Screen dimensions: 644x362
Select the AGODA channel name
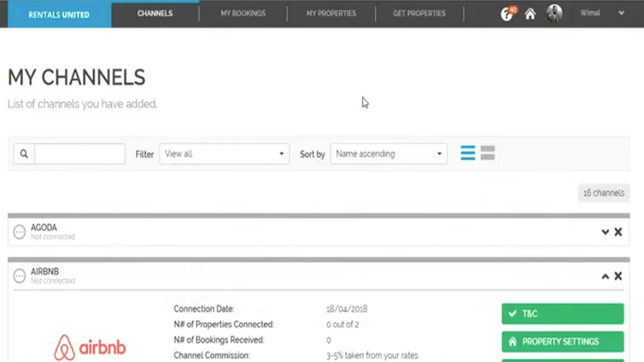pos(44,227)
